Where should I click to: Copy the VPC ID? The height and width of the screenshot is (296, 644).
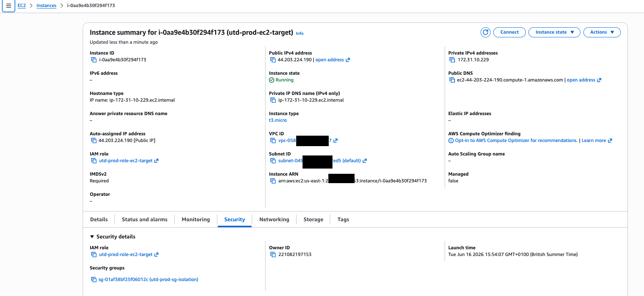click(273, 141)
